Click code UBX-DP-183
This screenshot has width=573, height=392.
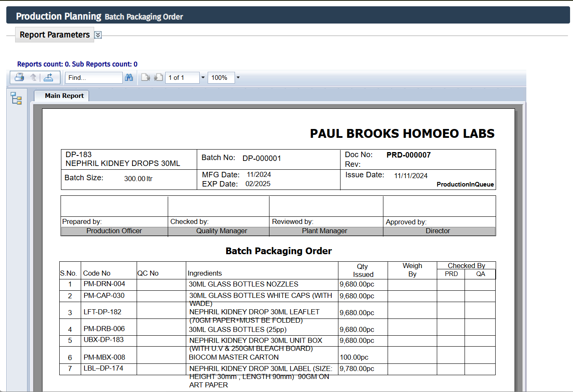click(104, 340)
